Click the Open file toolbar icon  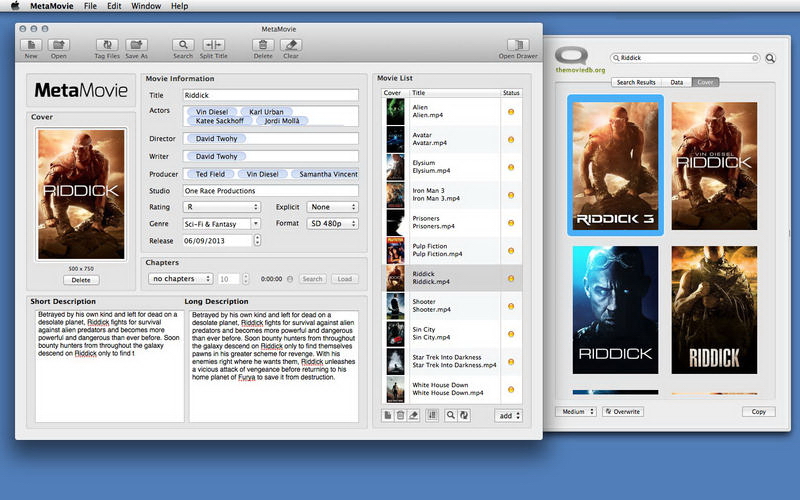coord(59,45)
